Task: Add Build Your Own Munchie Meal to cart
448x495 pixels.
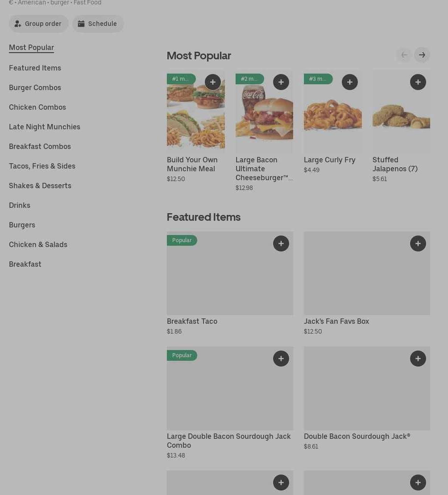Action: [x=212, y=82]
